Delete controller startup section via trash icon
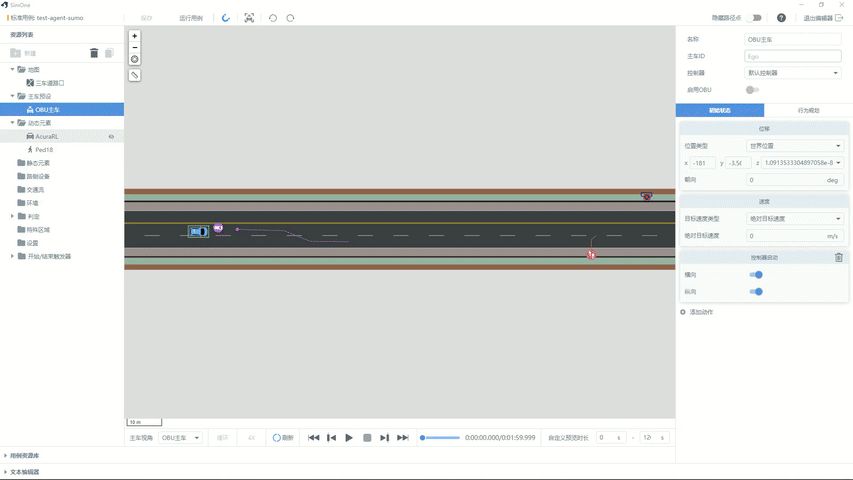853x480 pixels. [838, 258]
